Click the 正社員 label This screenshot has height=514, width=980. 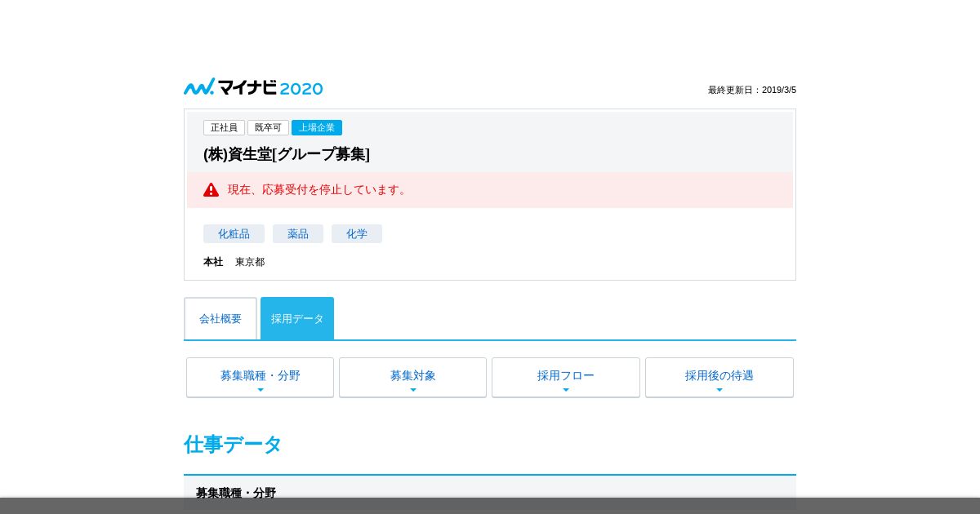(x=224, y=127)
